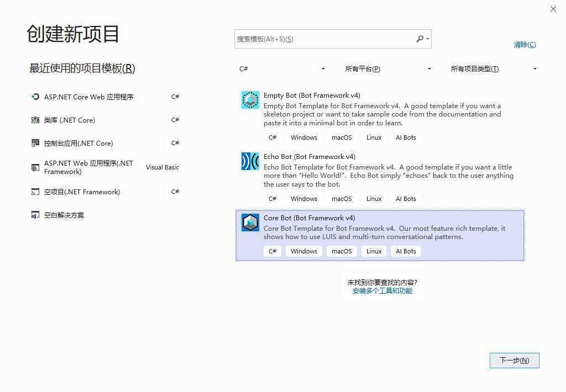
Task: Click the macOS tag under Core Bot
Action: coord(342,251)
